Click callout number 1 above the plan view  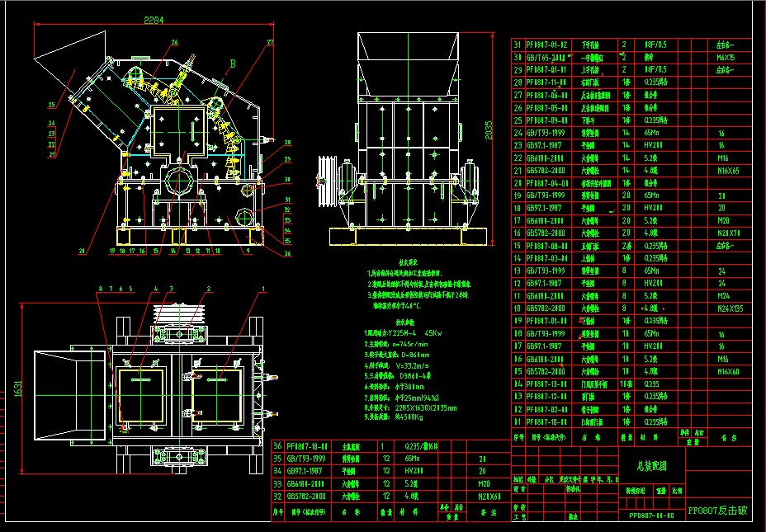pyautogui.click(x=264, y=289)
